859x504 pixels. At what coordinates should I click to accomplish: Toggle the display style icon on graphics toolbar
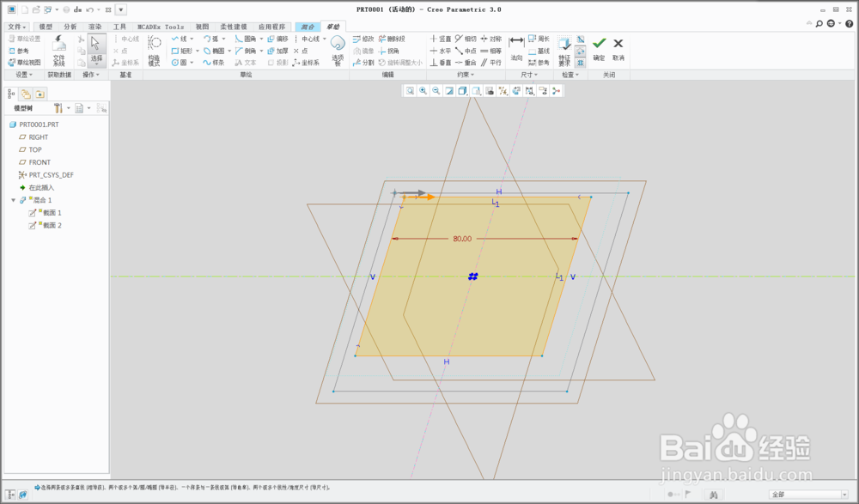point(463,91)
